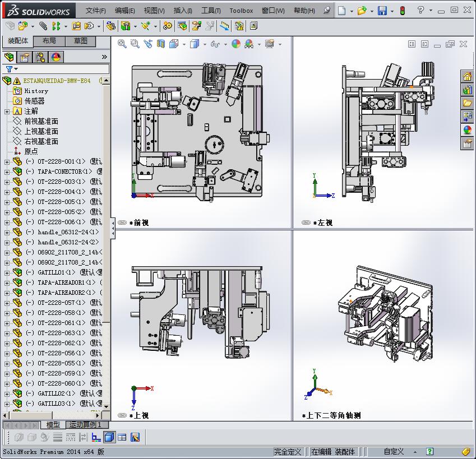
Task: Select the 传感器 item in feature tree
Action: [34, 101]
